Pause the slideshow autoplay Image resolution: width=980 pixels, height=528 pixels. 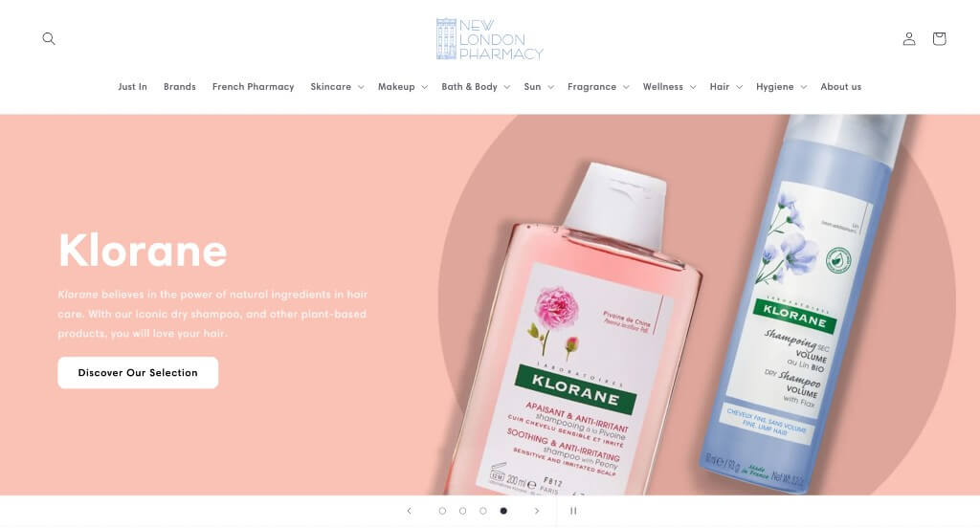pos(573,511)
